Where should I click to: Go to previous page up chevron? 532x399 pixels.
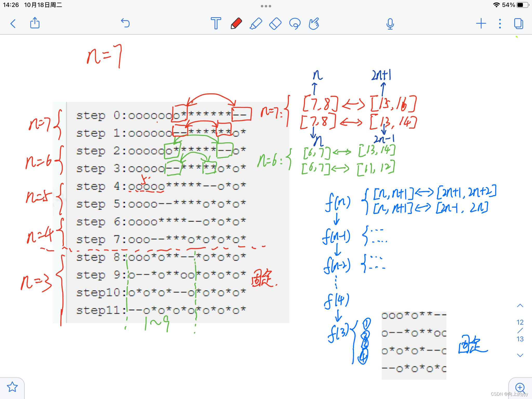point(520,306)
